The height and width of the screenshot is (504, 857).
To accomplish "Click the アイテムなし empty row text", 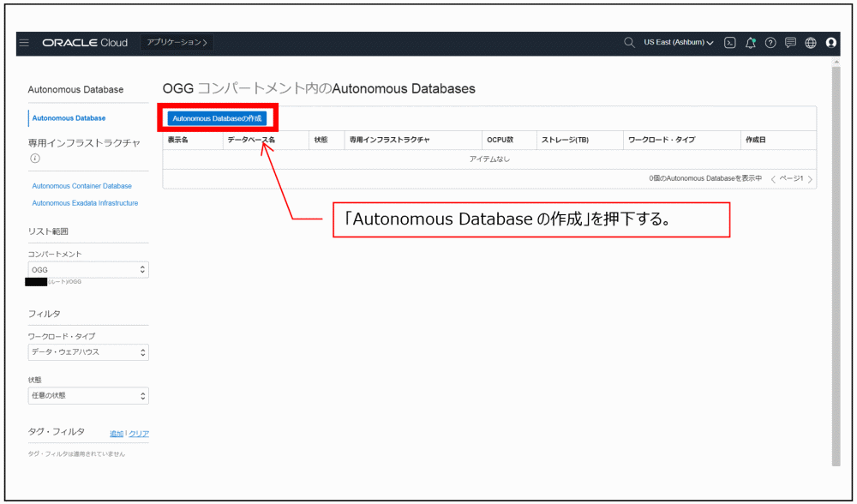I will pos(489,159).
